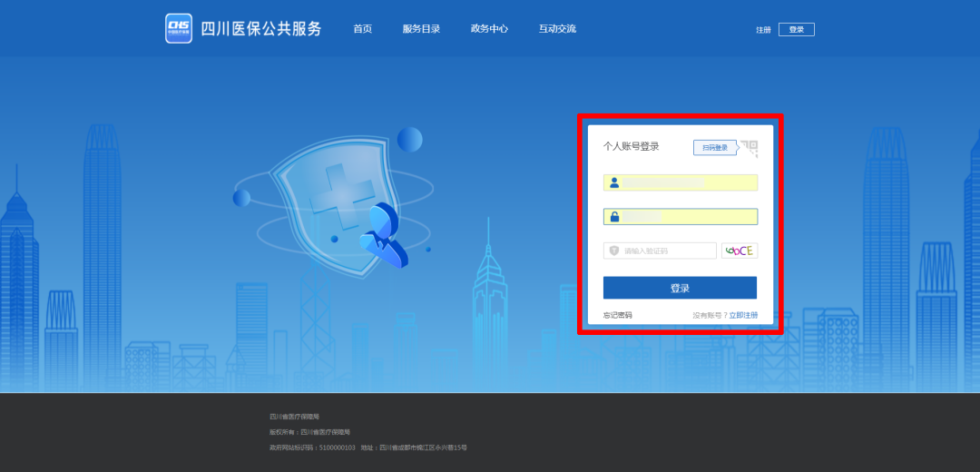This screenshot has height=472, width=980.
Task: Click the QR code corner icon
Action: pos(750,148)
